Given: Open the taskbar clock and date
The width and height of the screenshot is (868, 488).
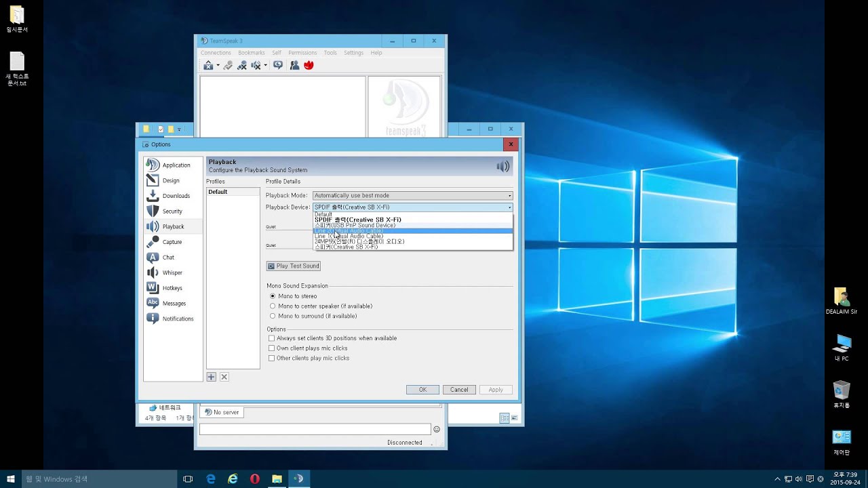Looking at the screenshot, I should [x=845, y=479].
